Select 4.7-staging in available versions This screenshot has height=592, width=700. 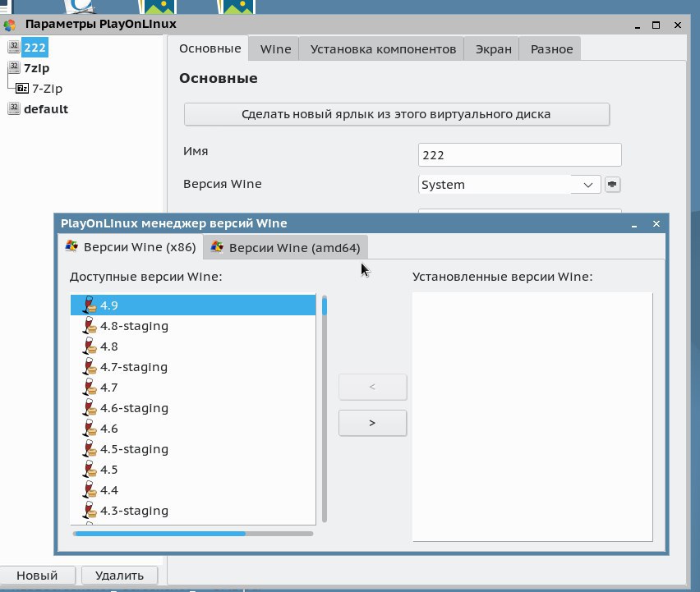pyautogui.click(x=193, y=367)
